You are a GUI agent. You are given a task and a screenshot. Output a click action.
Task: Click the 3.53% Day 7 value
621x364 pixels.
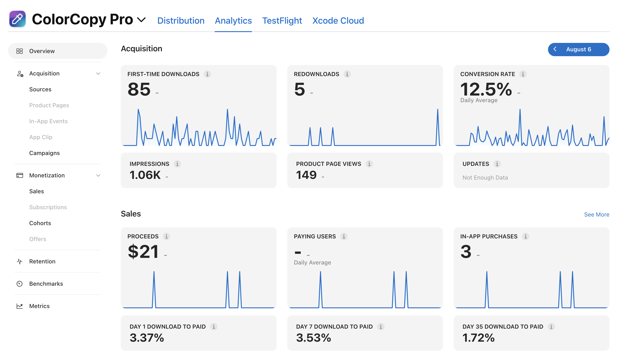[x=313, y=338]
